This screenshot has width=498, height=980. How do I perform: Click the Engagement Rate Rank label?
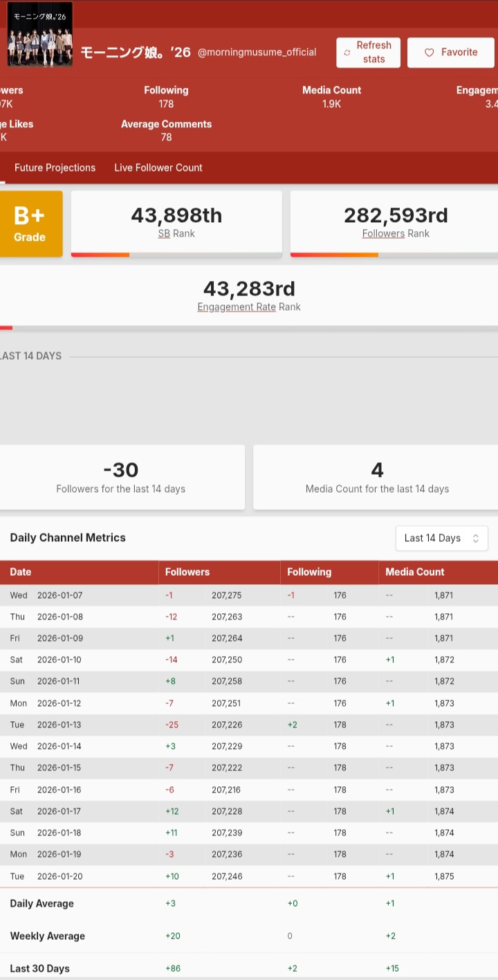click(237, 307)
